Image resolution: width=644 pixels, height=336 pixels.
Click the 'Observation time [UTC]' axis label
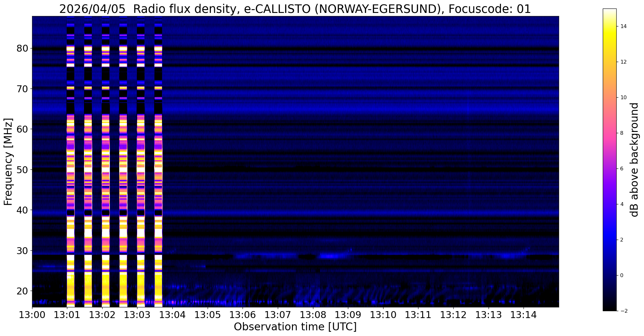(x=295, y=327)
